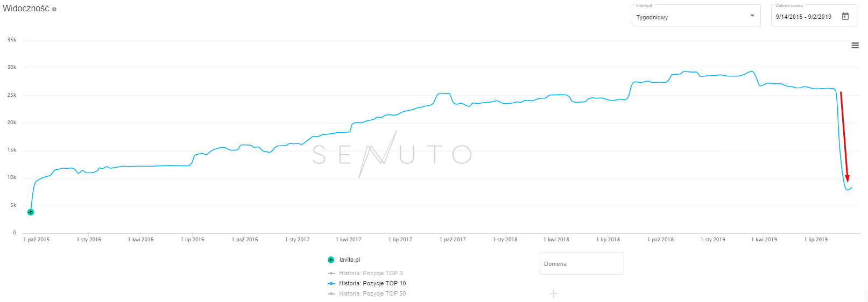Open the chart hamburger menu
Viewport: 868px width, 302px height.
[x=855, y=45]
